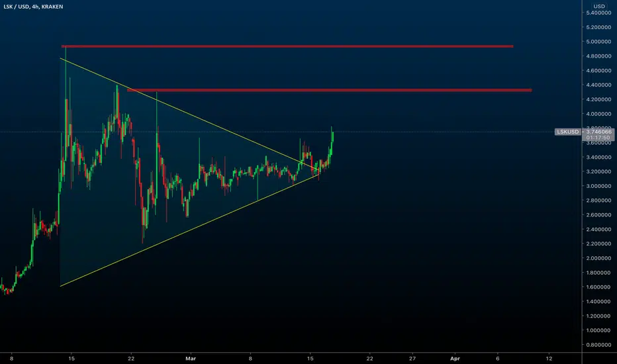Click the 4.400000 price axis label
The image size is (617, 364).
(x=598, y=85)
